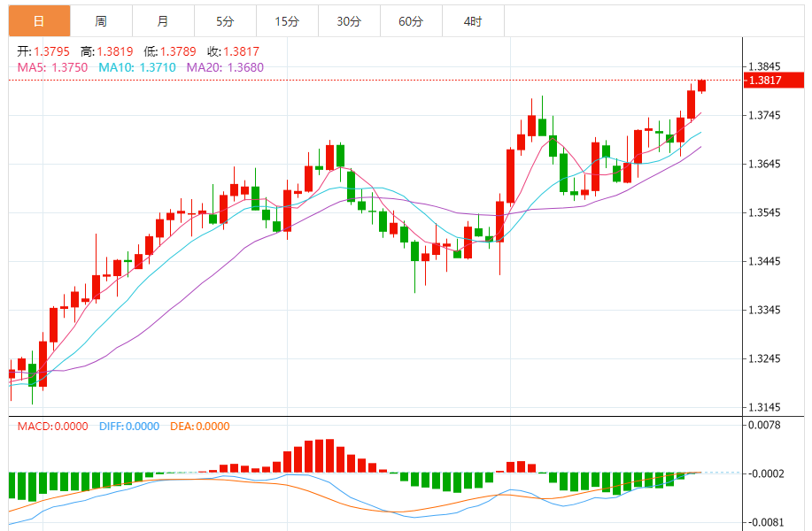Image resolution: width=812 pixels, height=531 pixels.
Task: Click the MA20: 1.3680 legend
Action: tap(225, 67)
